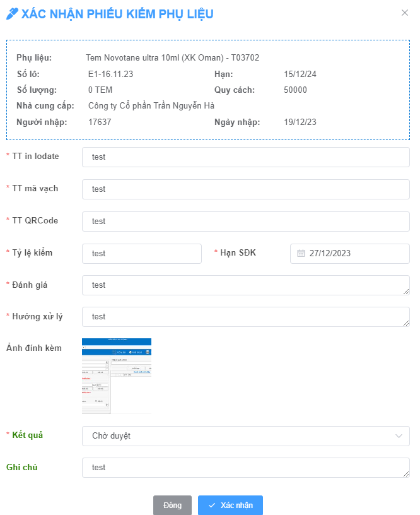Image resolution: width=420 pixels, height=515 pixels.
Task: Click the checkmark icon on Xác nhận
Action: pos(212,506)
